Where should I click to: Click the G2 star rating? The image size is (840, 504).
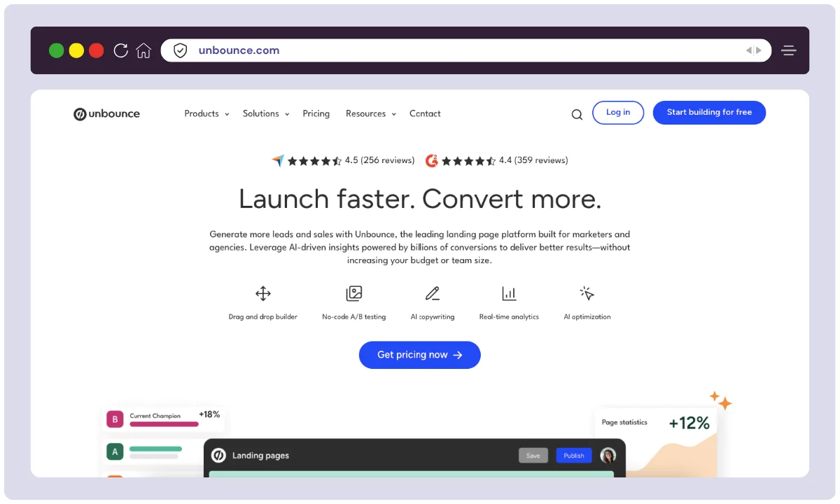pyautogui.click(x=469, y=161)
